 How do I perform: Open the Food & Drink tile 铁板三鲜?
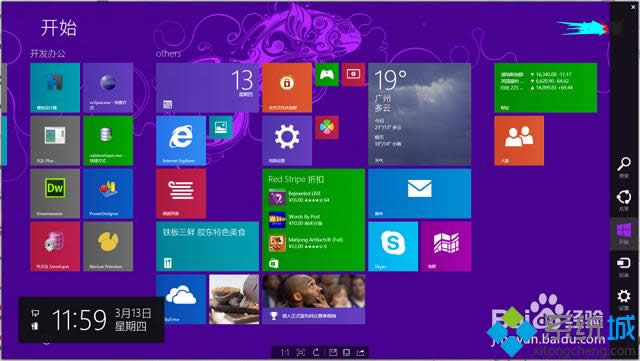[207, 247]
